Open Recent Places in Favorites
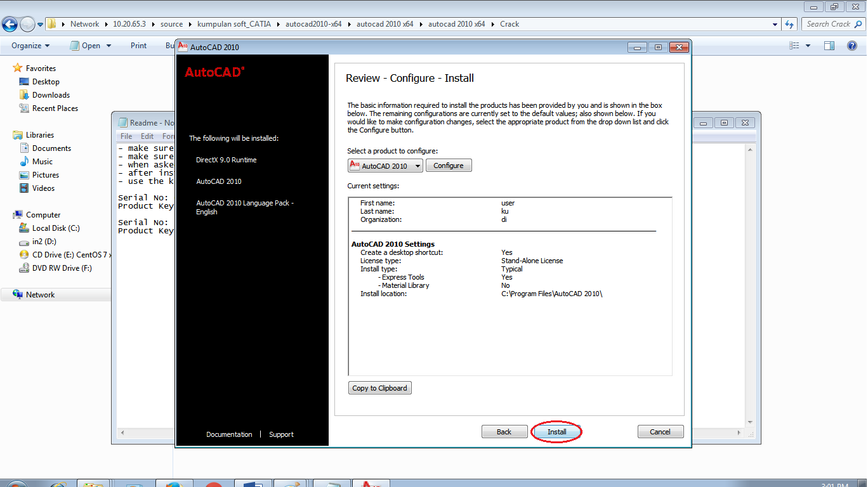Screen dimensions: 868x487 [x=55, y=108]
